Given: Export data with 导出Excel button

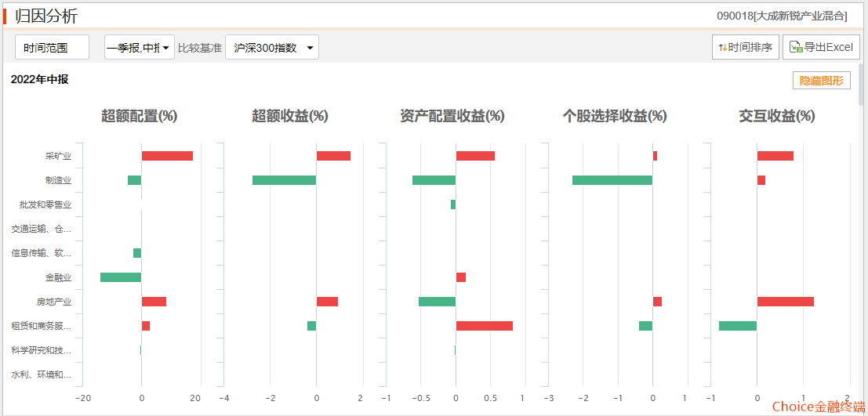Looking at the screenshot, I should point(822,48).
